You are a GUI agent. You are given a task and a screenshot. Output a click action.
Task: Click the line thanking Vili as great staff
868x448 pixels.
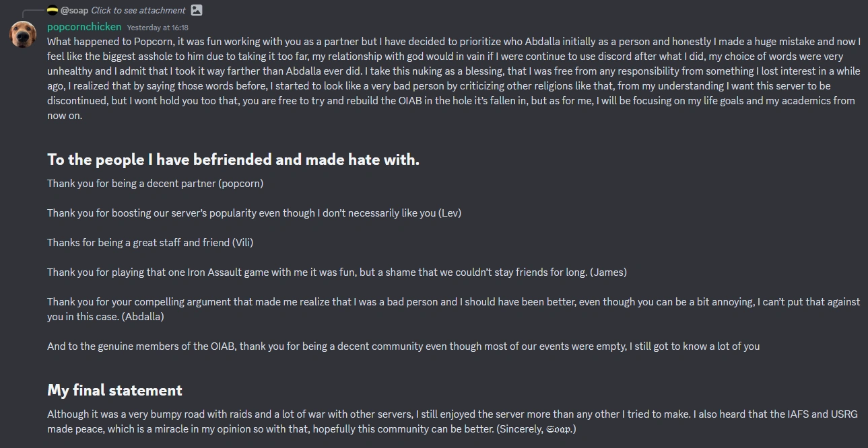[x=150, y=242]
